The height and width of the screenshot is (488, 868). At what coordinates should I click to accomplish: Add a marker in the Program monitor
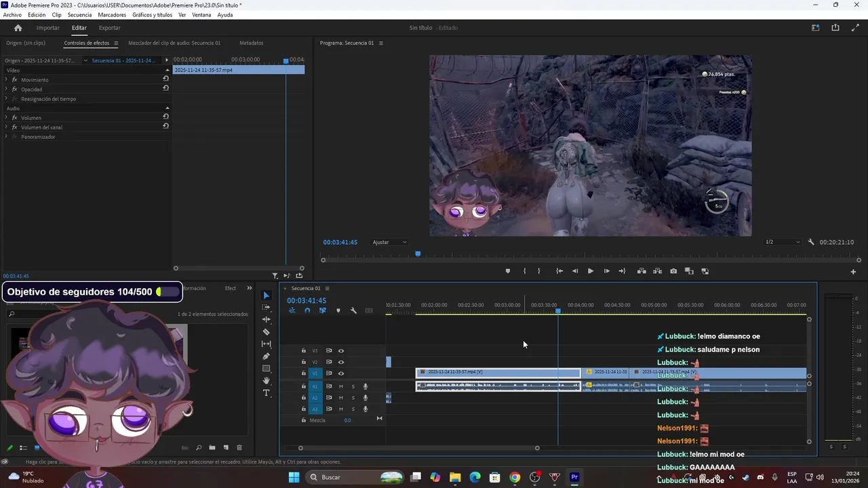pyautogui.click(x=507, y=271)
